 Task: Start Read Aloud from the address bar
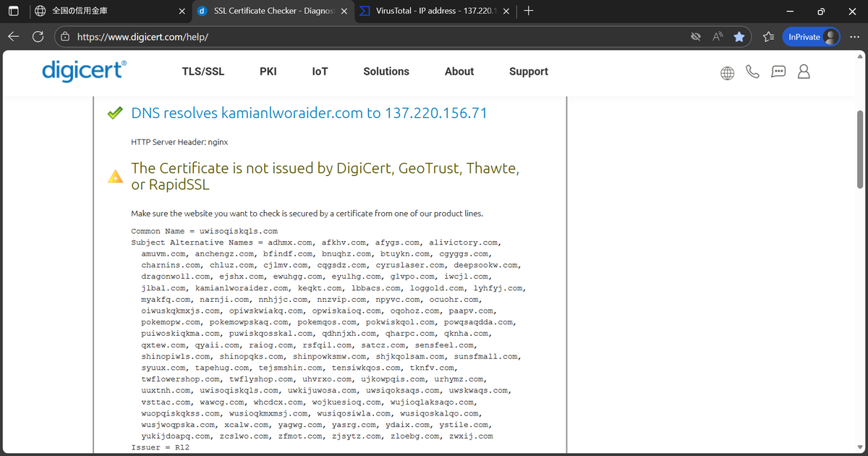[718, 35]
